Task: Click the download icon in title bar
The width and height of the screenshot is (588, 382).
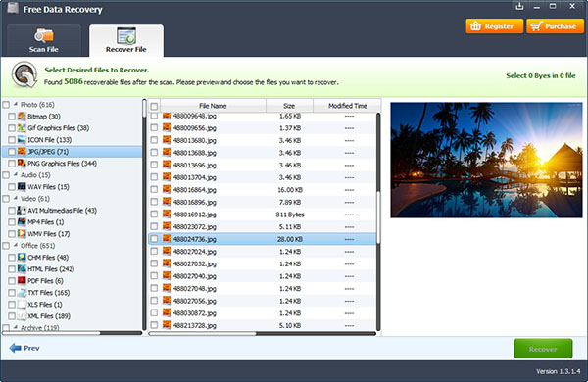Action: click(519, 7)
